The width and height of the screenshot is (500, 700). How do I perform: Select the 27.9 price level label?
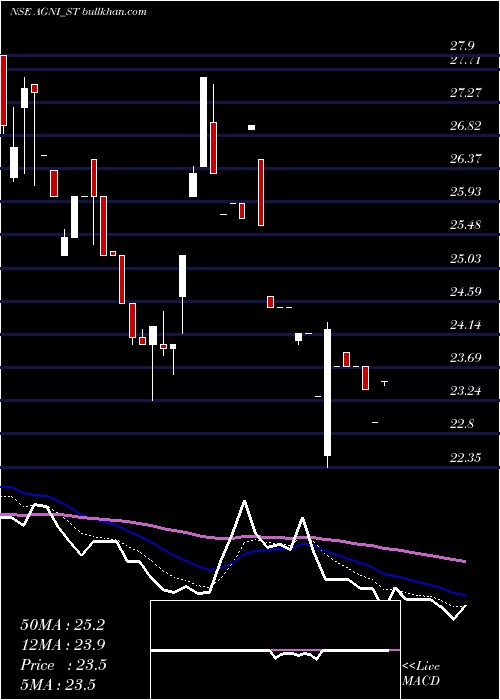462,46
